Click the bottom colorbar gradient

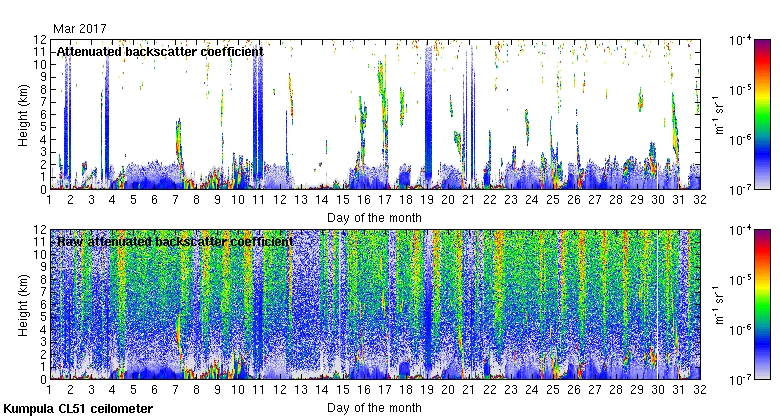click(x=762, y=305)
